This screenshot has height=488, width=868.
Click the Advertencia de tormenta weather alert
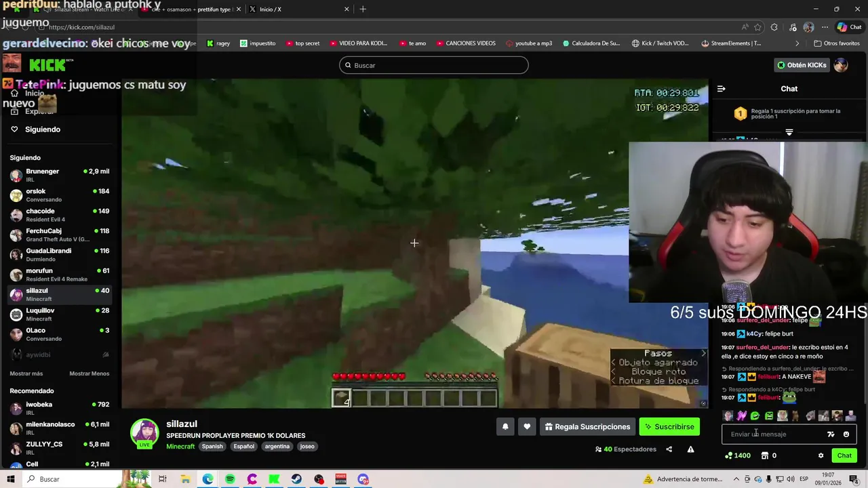coord(683,479)
